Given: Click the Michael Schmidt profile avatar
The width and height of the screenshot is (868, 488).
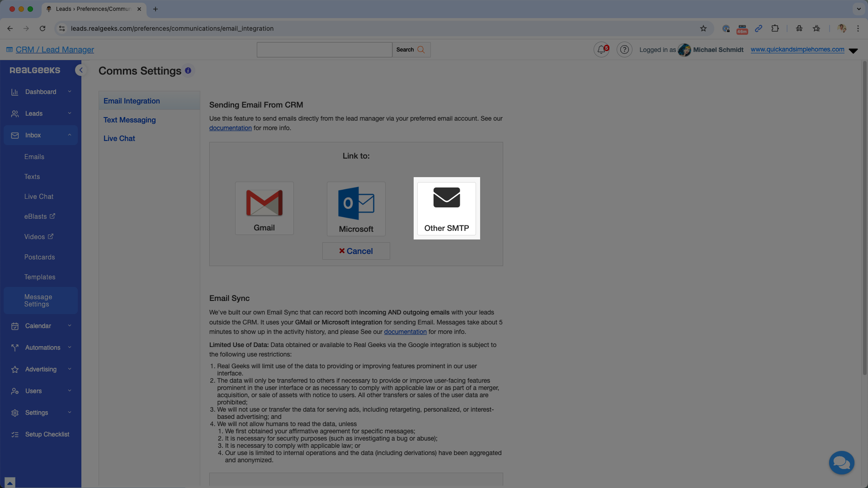Looking at the screenshot, I should pos(684,50).
